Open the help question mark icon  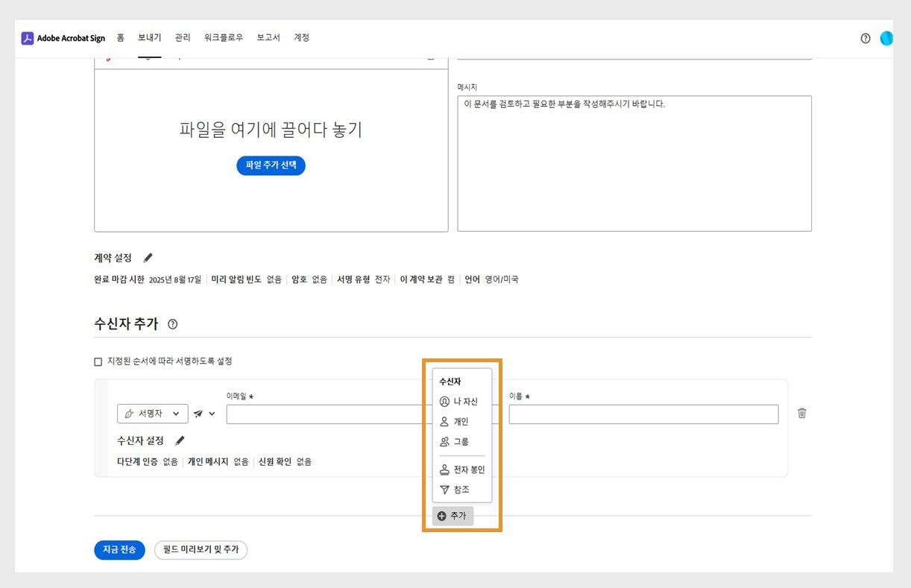pyautogui.click(x=864, y=38)
